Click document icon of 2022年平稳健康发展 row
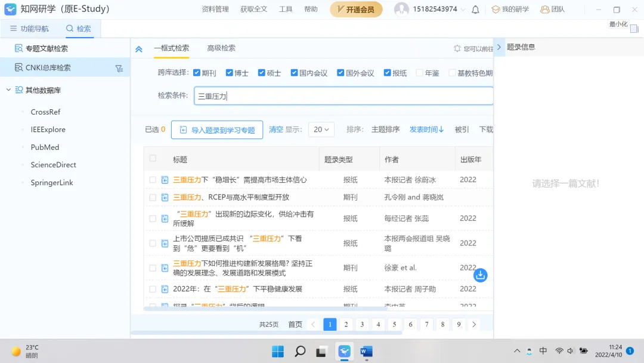The height and width of the screenshot is (363, 644). [165, 289]
